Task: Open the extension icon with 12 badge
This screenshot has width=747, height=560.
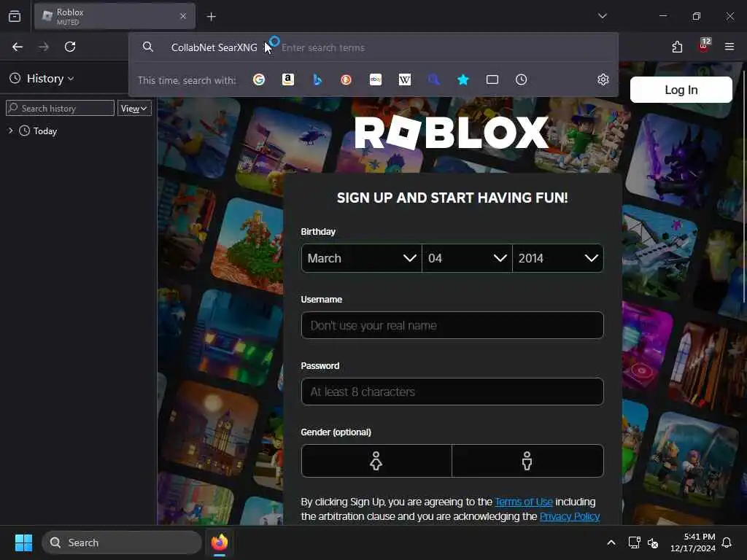Action: pyautogui.click(x=704, y=46)
